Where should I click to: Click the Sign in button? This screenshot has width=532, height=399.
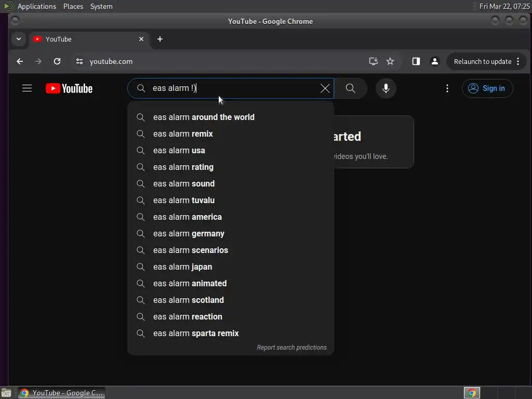tap(487, 88)
